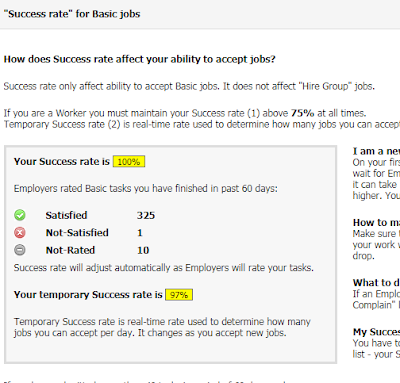
Task: Click the red Not-Satisfied cross icon
Action: (x=20, y=233)
